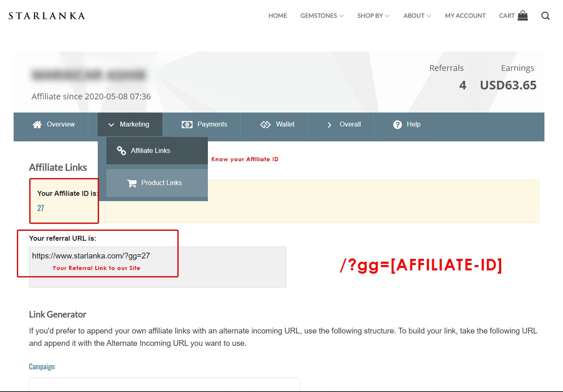Click the Referrals label
The image size is (563, 392).
[x=446, y=68]
